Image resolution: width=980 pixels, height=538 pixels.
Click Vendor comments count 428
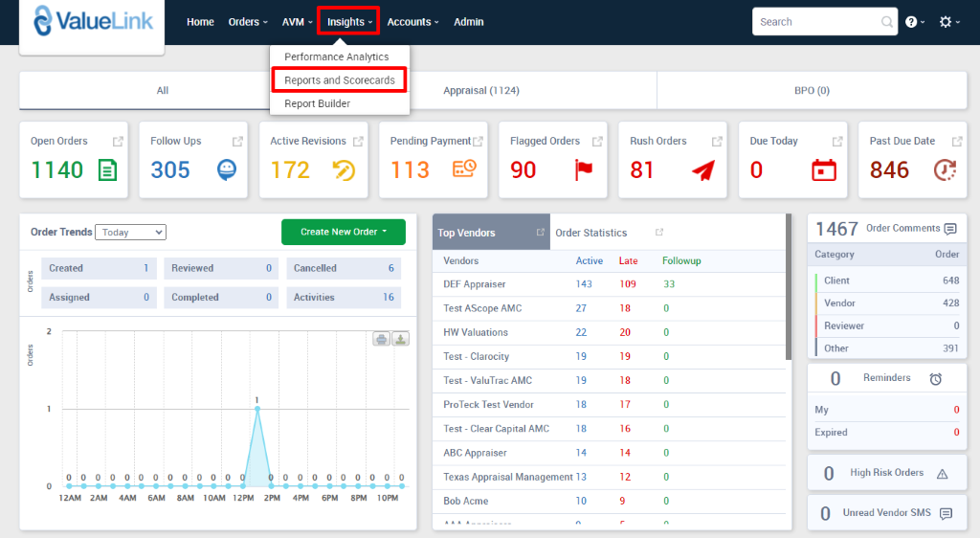(950, 303)
